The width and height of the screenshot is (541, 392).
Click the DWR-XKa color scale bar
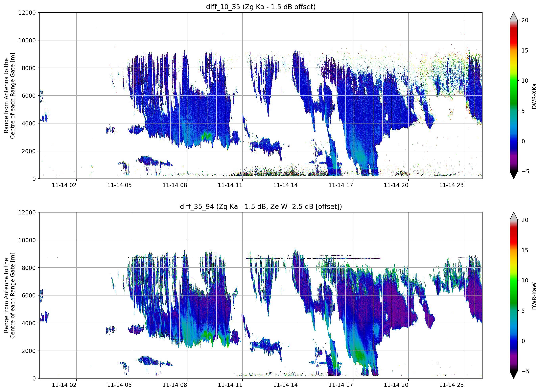click(x=514, y=96)
